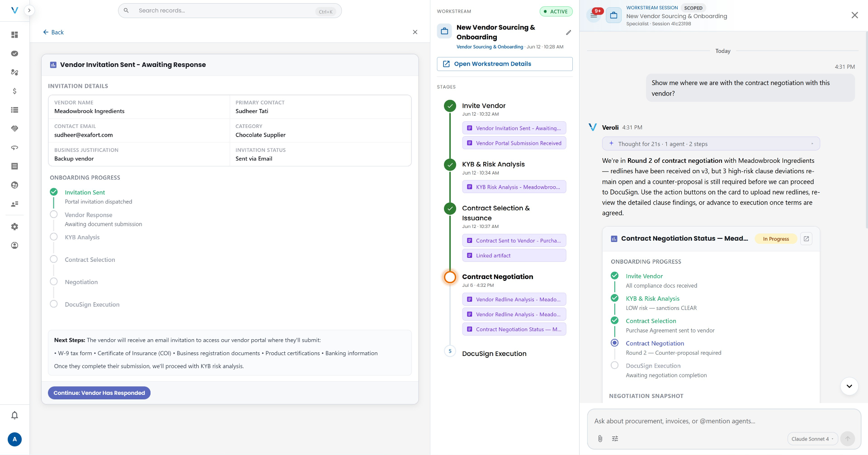Open the user account circle sidebar icon
Viewport: 868px width, 455px height.
tap(14, 246)
